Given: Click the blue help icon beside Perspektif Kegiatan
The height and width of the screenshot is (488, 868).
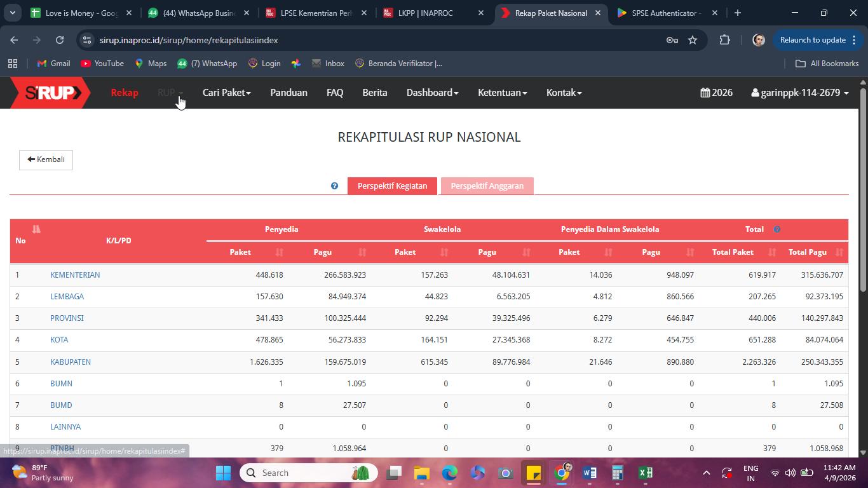Looking at the screenshot, I should click(x=334, y=186).
